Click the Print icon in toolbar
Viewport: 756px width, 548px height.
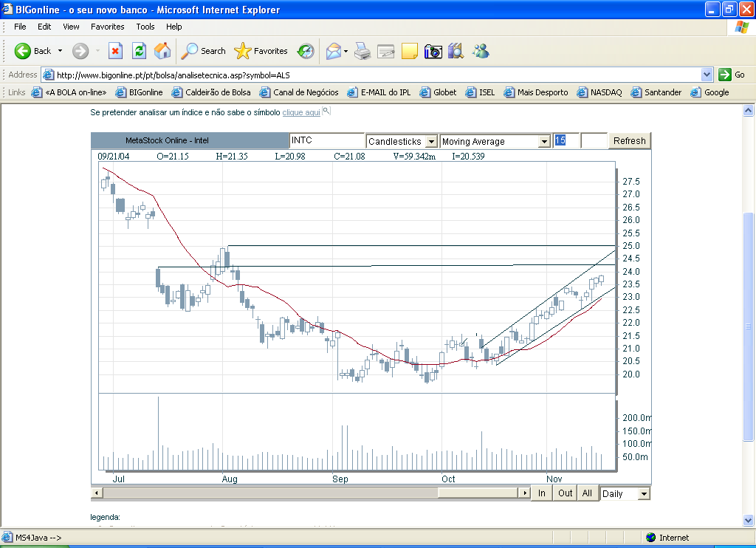362,51
